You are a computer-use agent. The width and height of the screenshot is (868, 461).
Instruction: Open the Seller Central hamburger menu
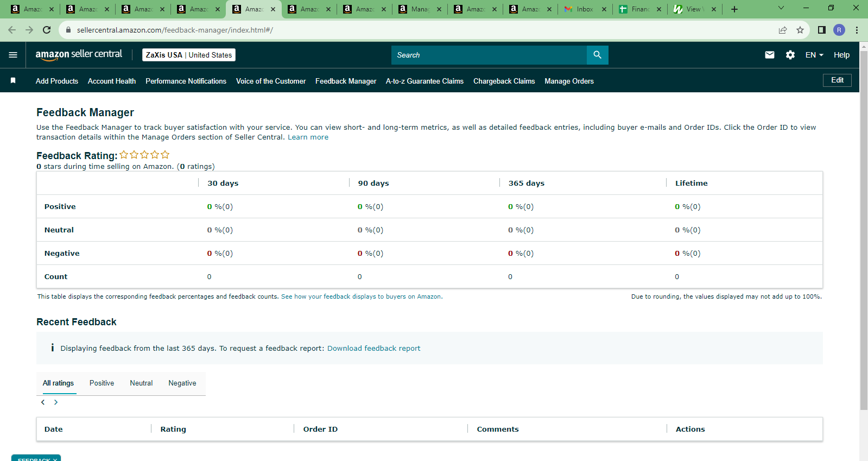click(13, 55)
